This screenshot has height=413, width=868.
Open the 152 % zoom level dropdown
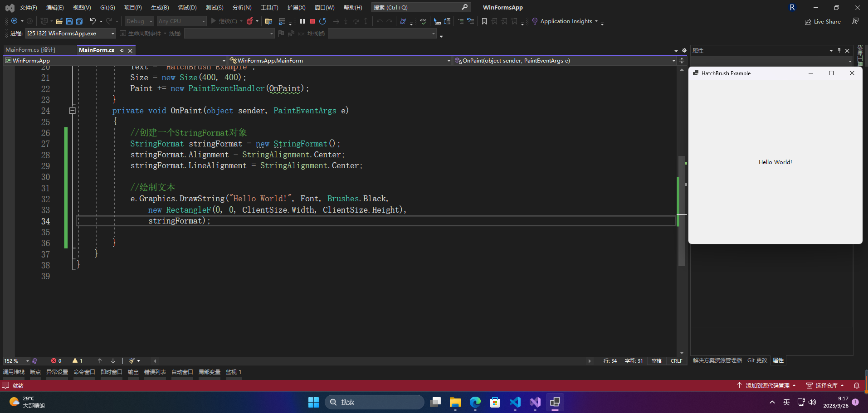pos(17,361)
